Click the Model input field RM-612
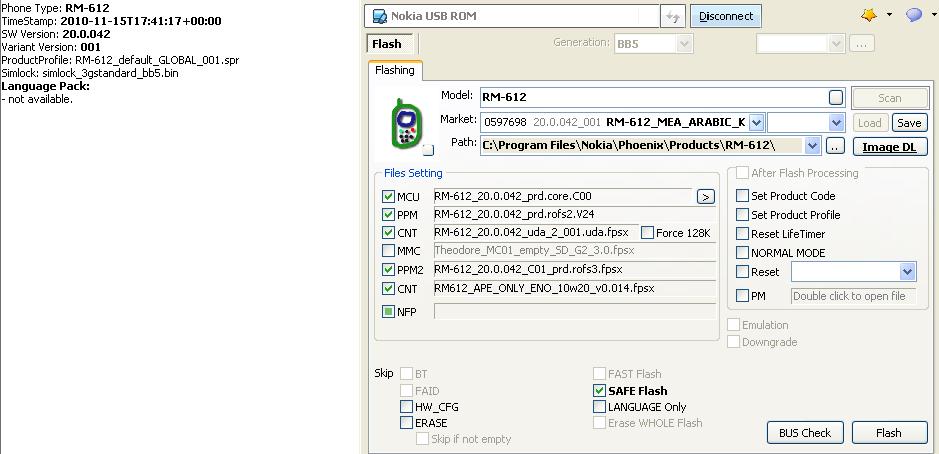This screenshot has width=939, height=454. point(662,98)
